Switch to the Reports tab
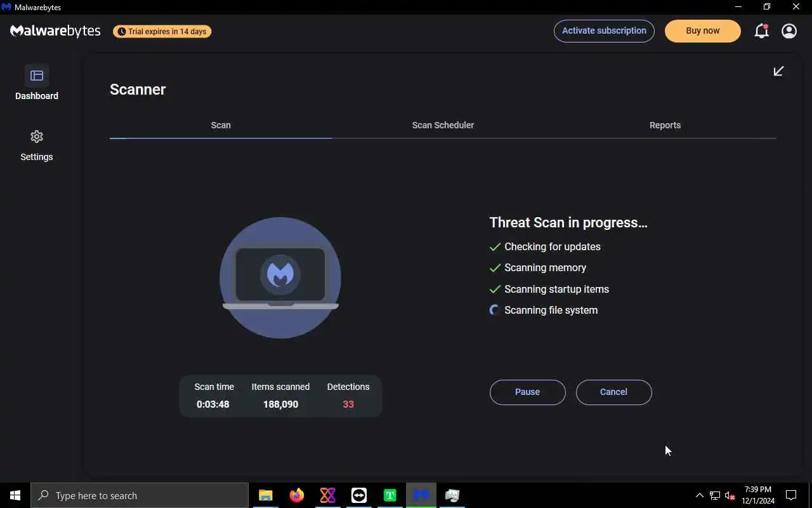The width and height of the screenshot is (812, 508). 665,125
